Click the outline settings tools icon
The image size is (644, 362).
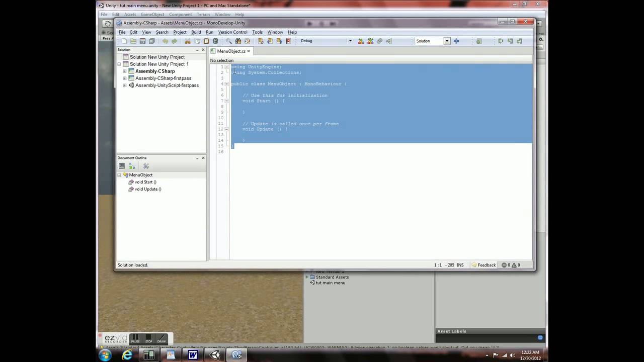click(146, 166)
